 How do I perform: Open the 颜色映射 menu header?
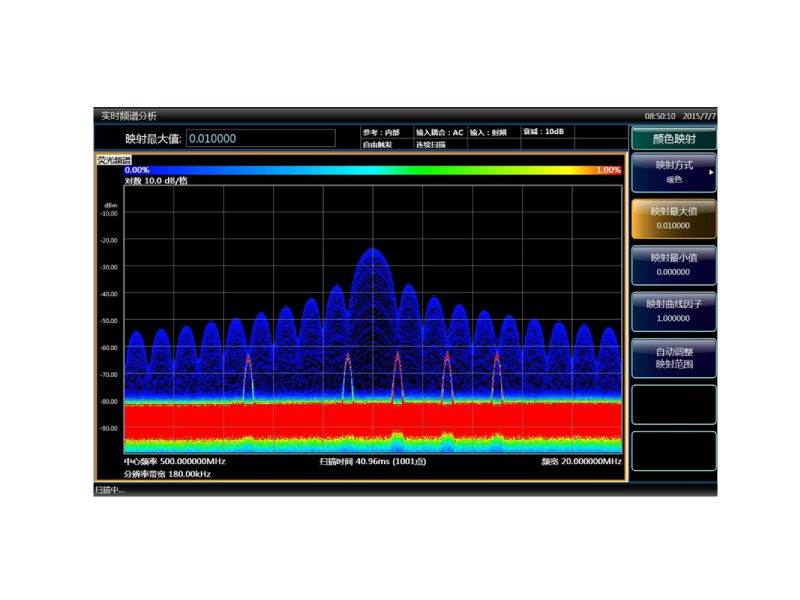tap(673, 138)
